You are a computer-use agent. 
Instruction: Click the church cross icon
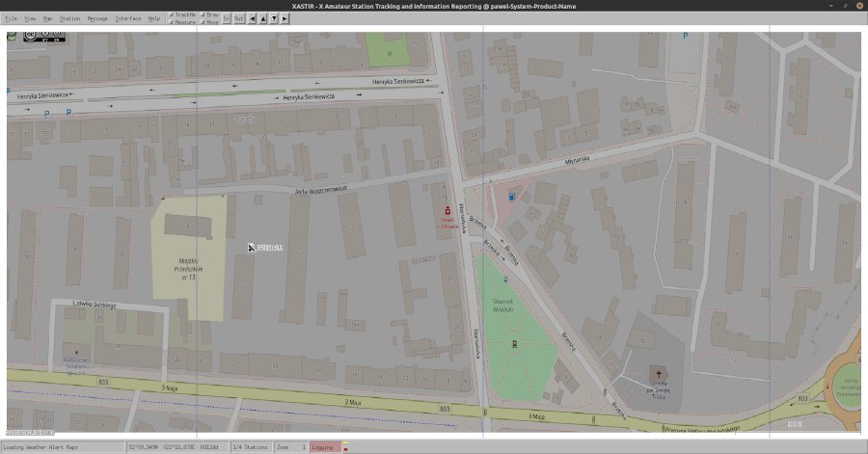pos(659,373)
